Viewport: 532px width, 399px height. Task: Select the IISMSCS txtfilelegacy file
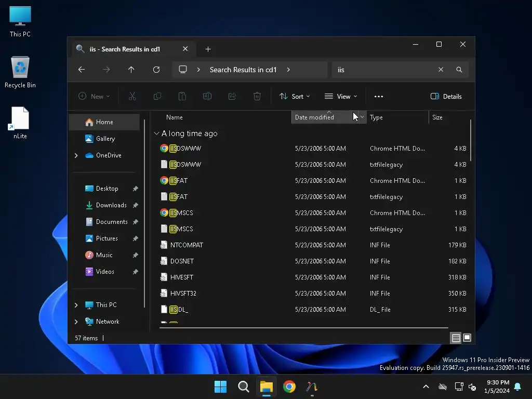pos(313,229)
